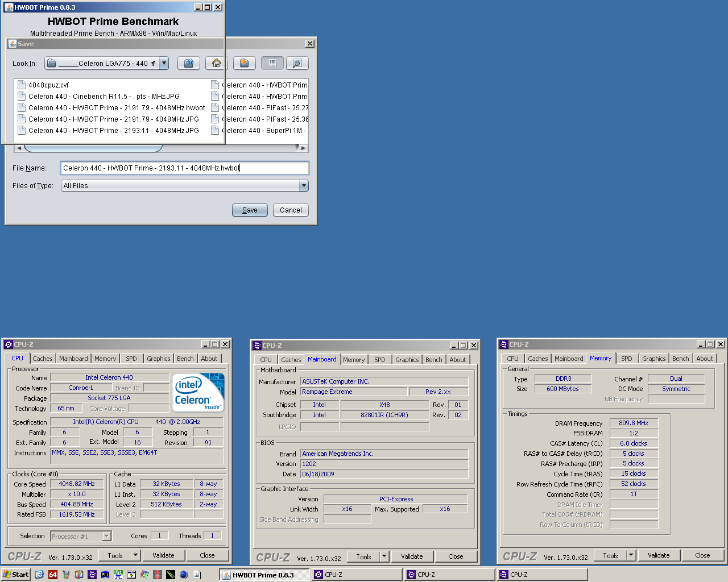The image size is (728, 582).
Task: Switch Save dialog to List view
Action: 272,63
